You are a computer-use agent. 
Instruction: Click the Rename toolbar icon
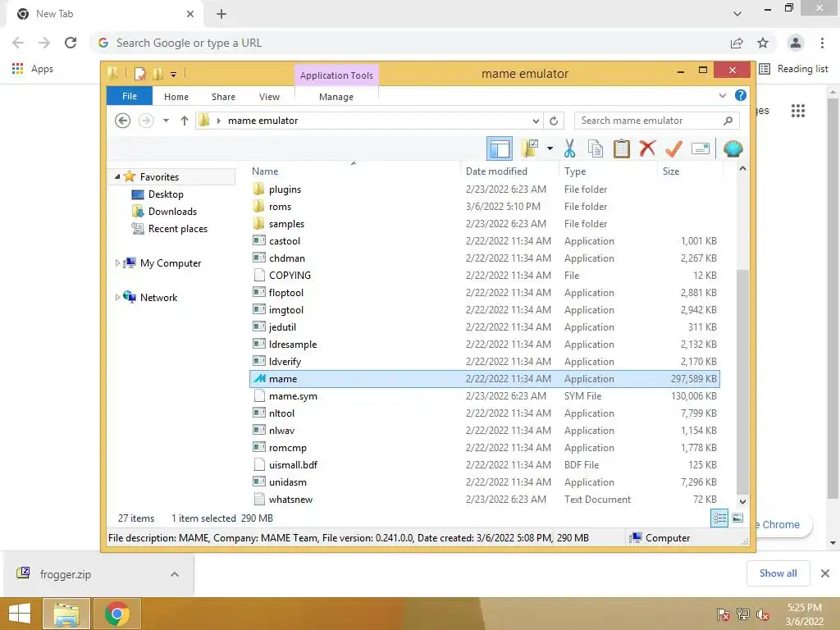coord(701,148)
